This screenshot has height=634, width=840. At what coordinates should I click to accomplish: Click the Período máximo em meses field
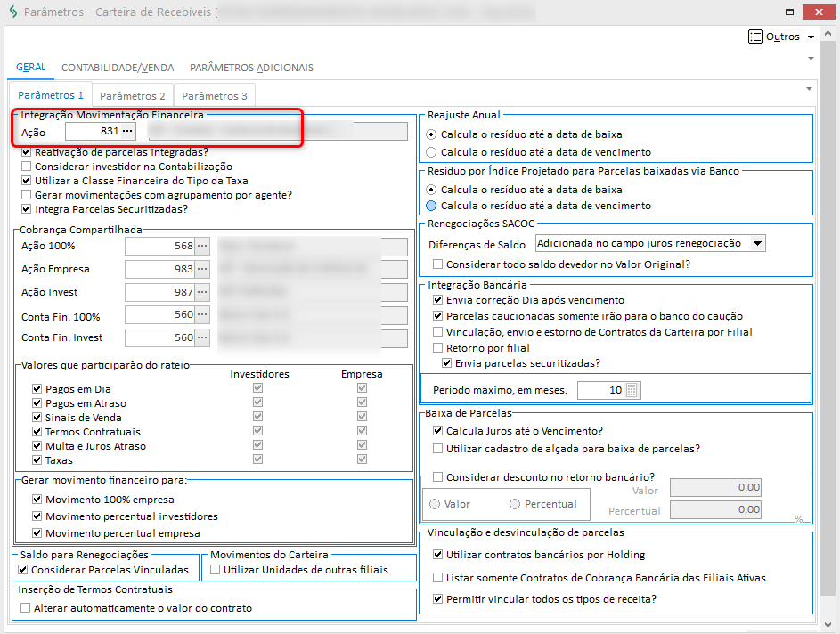pyautogui.click(x=599, y=390)
